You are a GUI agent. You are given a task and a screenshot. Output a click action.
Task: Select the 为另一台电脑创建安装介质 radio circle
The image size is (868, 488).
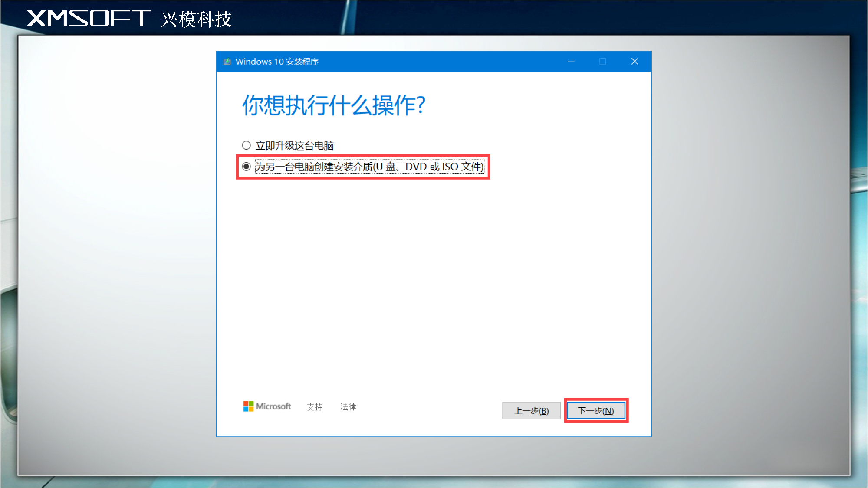click(x=246, y=167)
